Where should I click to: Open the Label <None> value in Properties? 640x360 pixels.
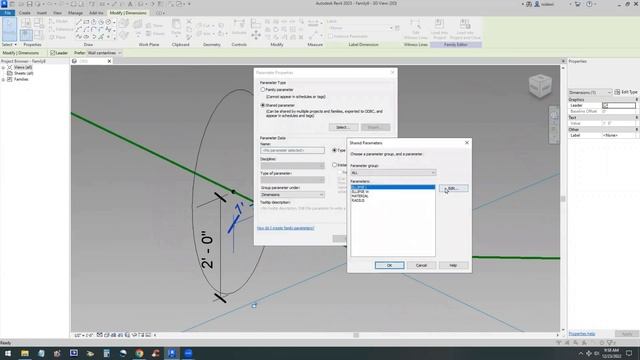(618, 135)
